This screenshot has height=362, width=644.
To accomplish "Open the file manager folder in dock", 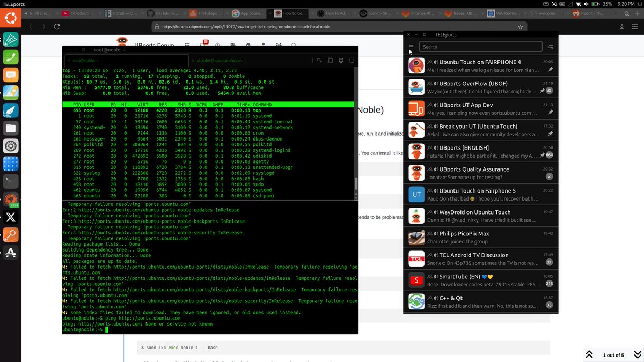I will (11, 128).
